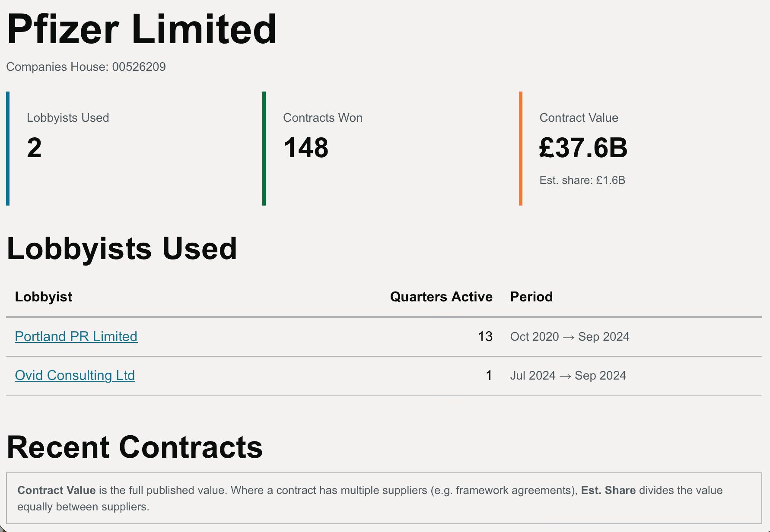Viewport: 770px width, 532px height.
Task: Click the Jul 2024 → Sep 2024 period
Action: coord(568,375)
